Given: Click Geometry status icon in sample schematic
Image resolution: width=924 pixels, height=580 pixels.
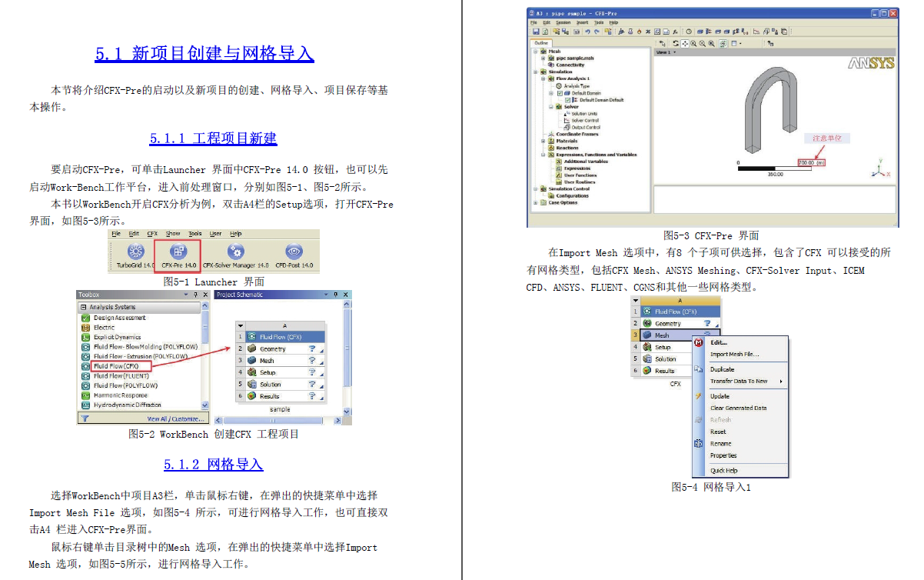Looking at the screenshot, I should pyautogui.click(x=312, y=348).
